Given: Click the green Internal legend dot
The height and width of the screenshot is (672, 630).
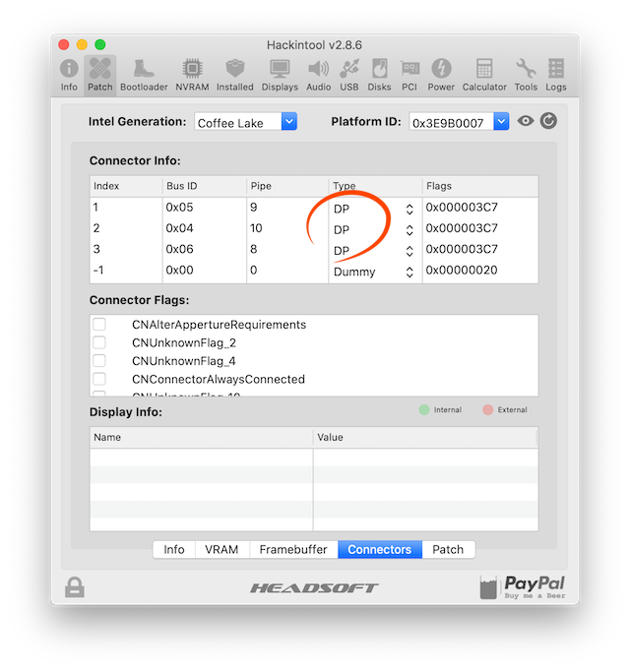Looking at the screenshot, I should [423, 409].
